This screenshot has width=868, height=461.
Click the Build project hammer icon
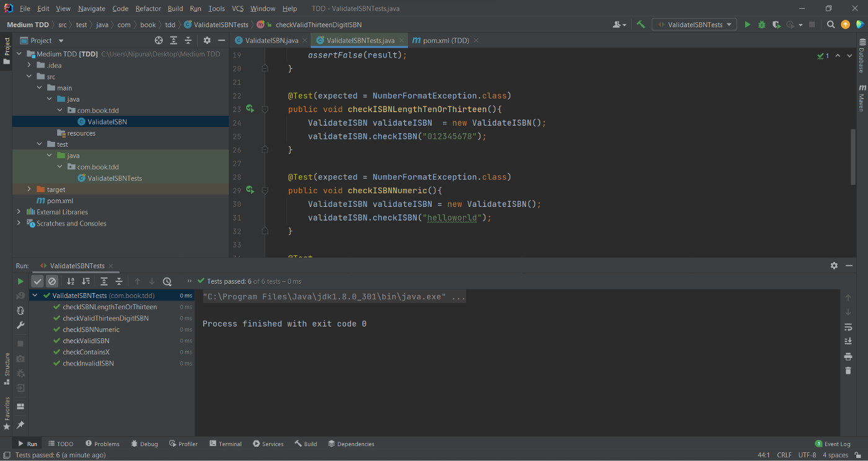pos(641,25)
